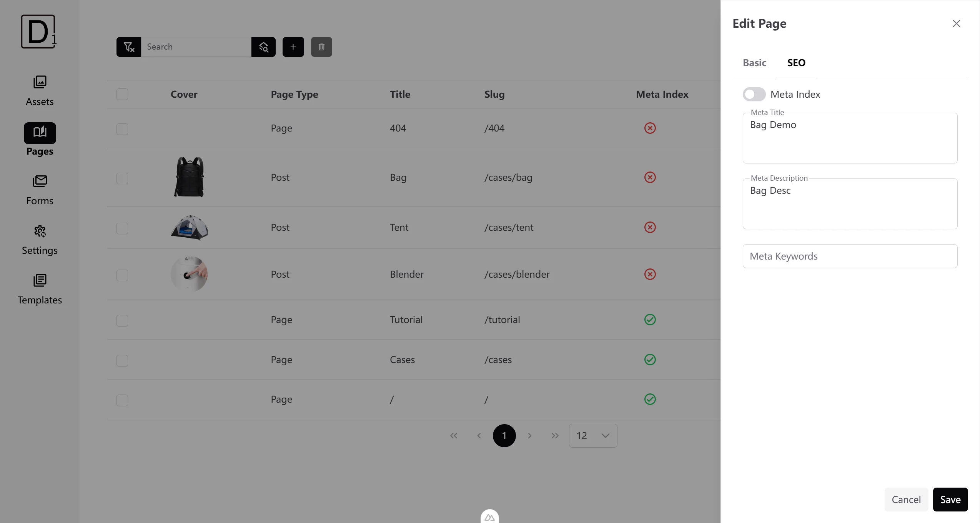Image resolution: width=980 pixels, height=523 pixels.
Task: Click the advanced search icon button
Action: [263, 47]
